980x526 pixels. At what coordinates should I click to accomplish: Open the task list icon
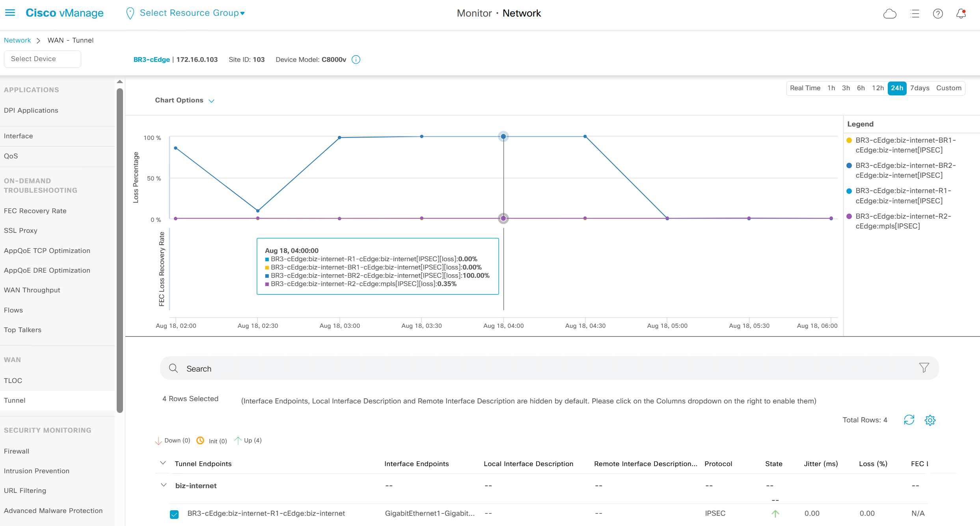click(x=915, y=14)
